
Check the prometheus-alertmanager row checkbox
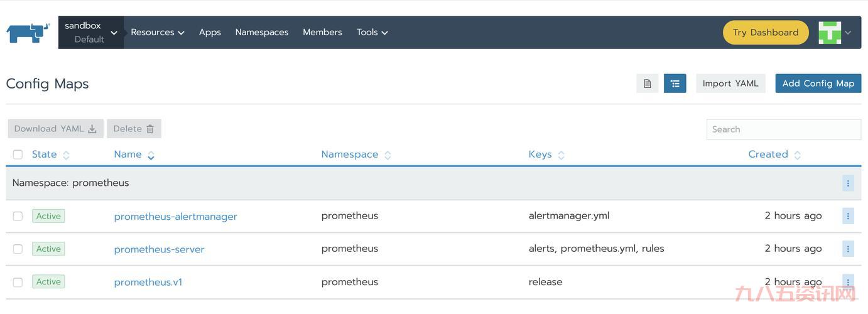[x=18, y=216]
